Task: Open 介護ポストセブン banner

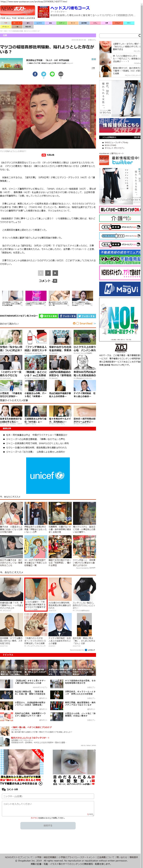Action: pos(120,218)
